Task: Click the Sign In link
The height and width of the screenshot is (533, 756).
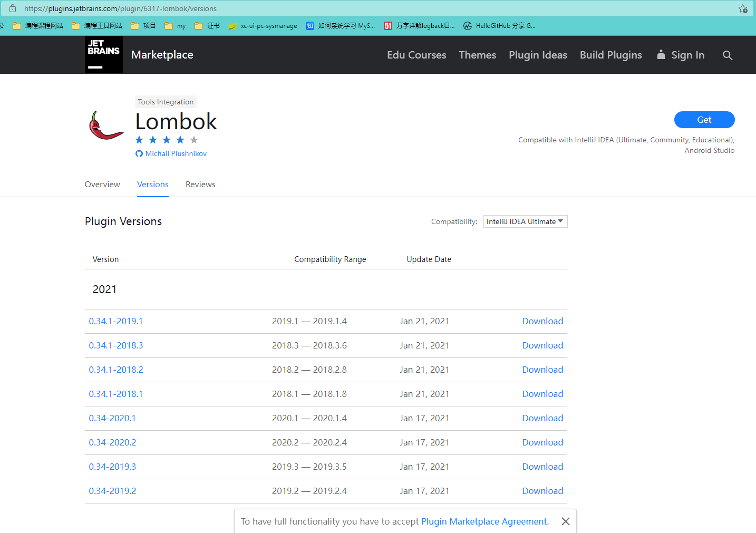Action: click(687, 55)
